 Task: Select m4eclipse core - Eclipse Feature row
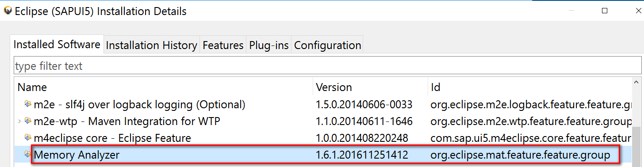pos(323,138)
